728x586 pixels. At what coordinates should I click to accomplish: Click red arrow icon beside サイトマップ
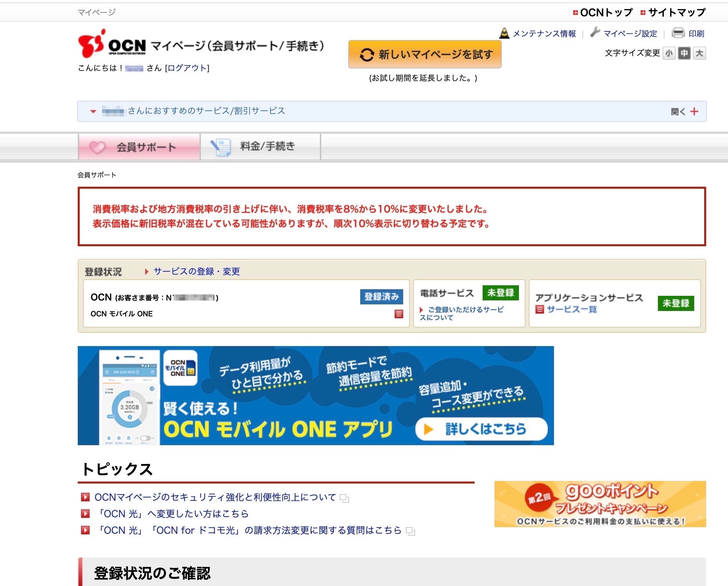click(643, 13)
